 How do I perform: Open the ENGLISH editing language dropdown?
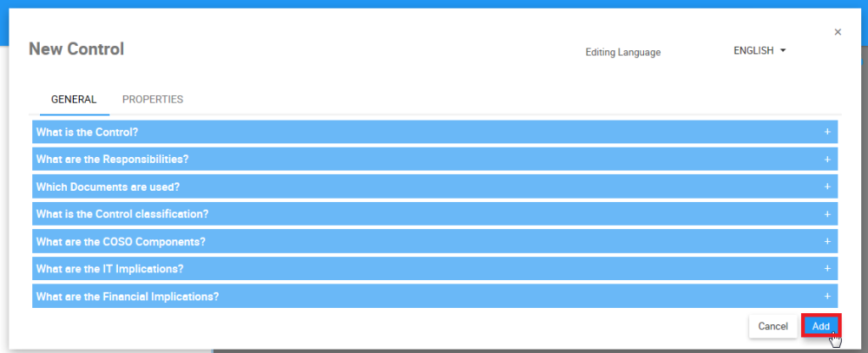759,51
